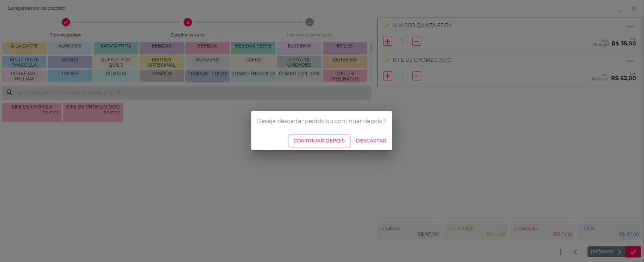Click the back arrow beside PRÓXIMO
This screenshot has width=644, height=262.
click(x=575, y=252)
